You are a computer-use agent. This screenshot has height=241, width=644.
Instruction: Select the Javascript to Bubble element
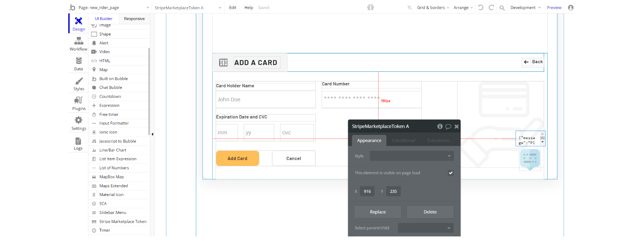[x=119, y=141]
